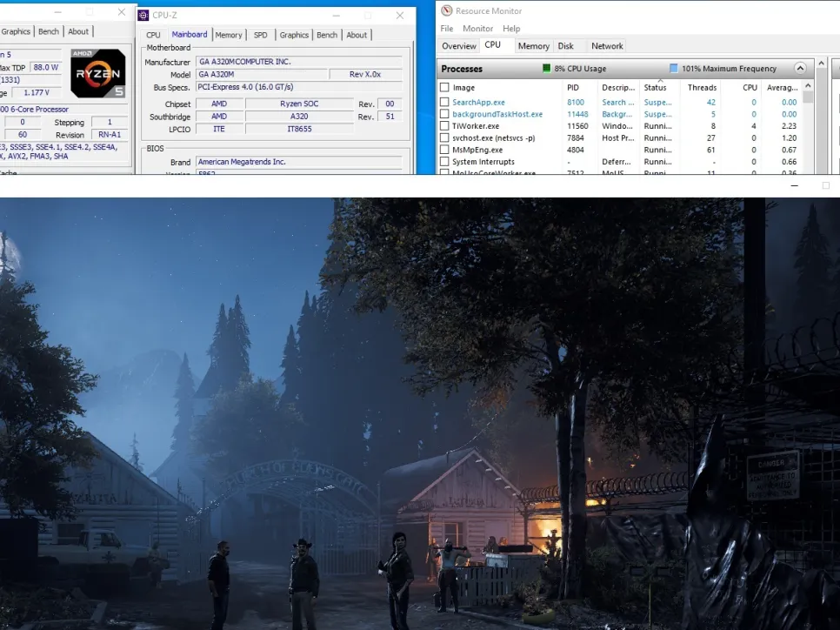Sort processes by Average CPU column header
Screen dimensions: 840x630
point(781,87)
